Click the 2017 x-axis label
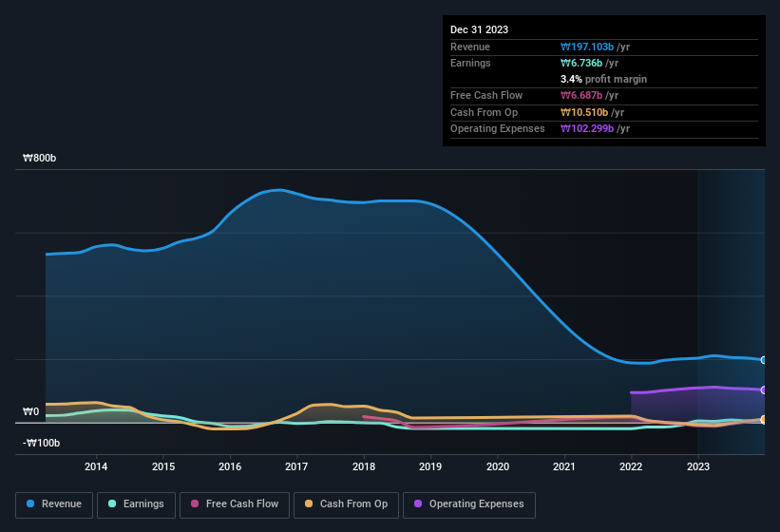780x532 pixels. point(296,466)
